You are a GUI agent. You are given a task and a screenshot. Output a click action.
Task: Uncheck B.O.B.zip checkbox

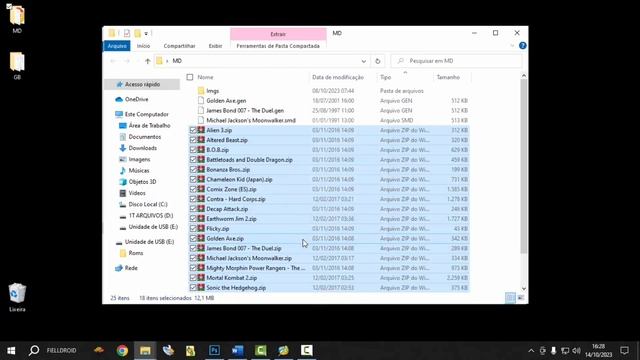click(193, 150)
